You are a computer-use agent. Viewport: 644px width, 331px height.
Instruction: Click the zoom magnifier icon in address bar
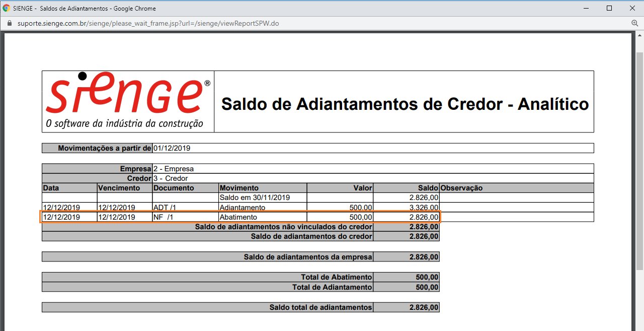634,23
